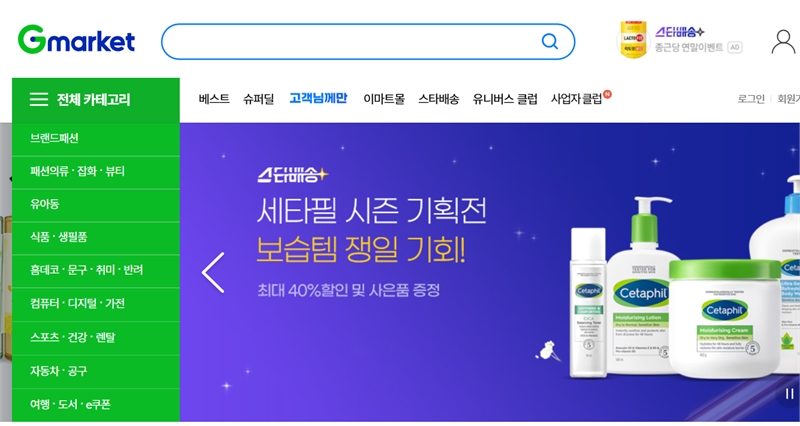Open 사업자 클럽 menu item
This screenshot has height=426, width=800.
577,99
